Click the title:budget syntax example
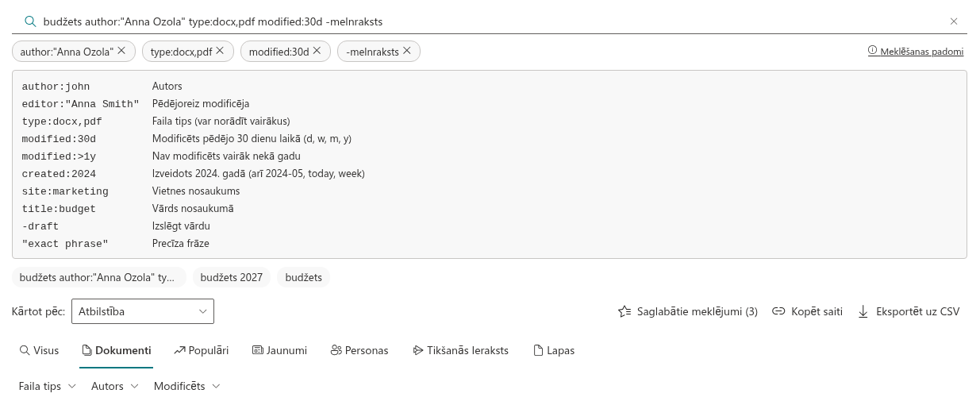 tap(59, 209)
